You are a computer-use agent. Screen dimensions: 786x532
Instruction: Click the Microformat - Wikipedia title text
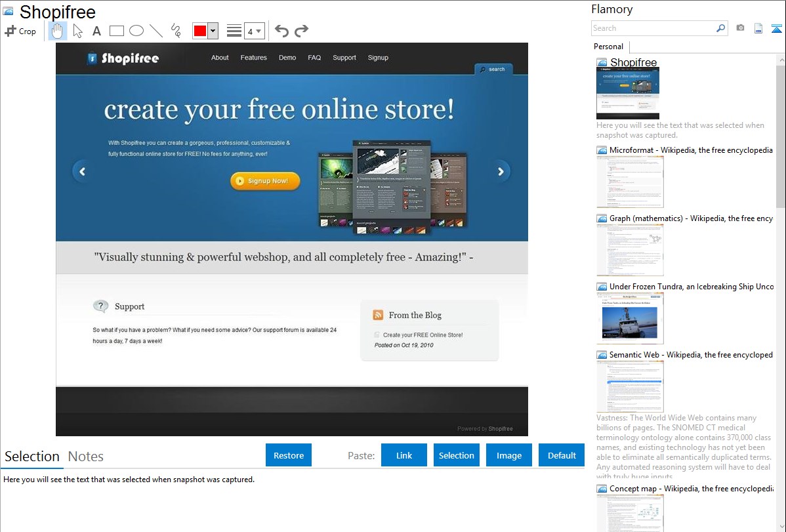691,150
